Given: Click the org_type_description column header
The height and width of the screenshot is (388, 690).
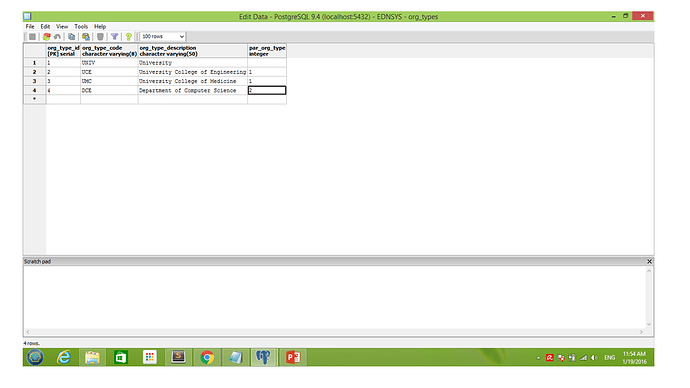Looking at the screenshot, I should pyautogui.click(x=193, y=51).
